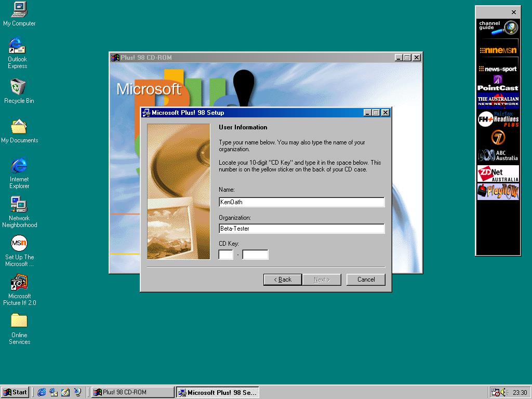The image size is (532, 399).
Task: Open The Australian News Network channel
Action: click(x=498, y=101)
